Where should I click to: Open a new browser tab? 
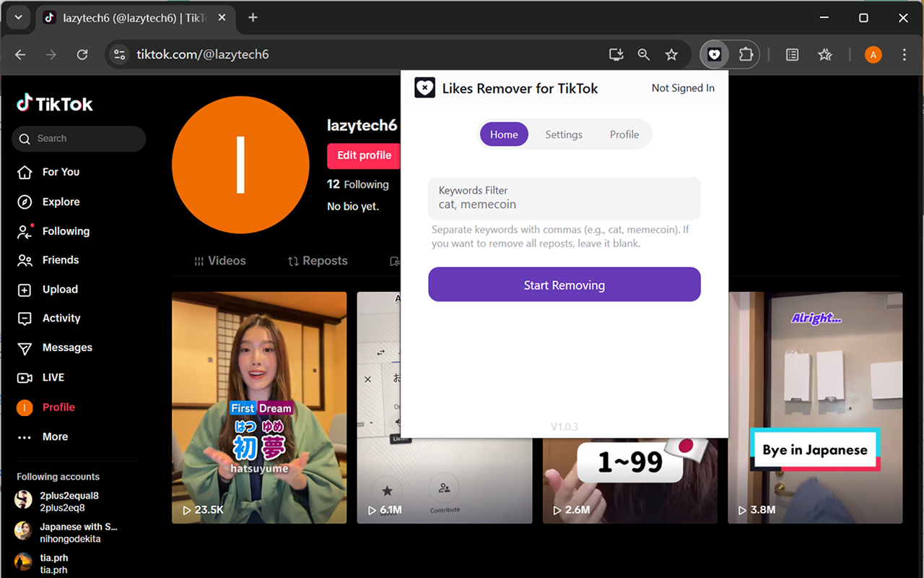point(253,17)
